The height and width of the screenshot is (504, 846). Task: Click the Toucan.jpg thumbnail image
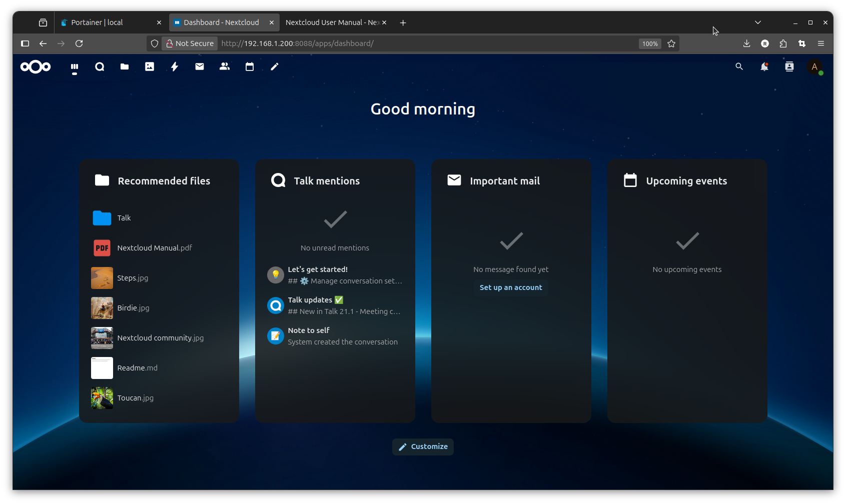(102, 398)
